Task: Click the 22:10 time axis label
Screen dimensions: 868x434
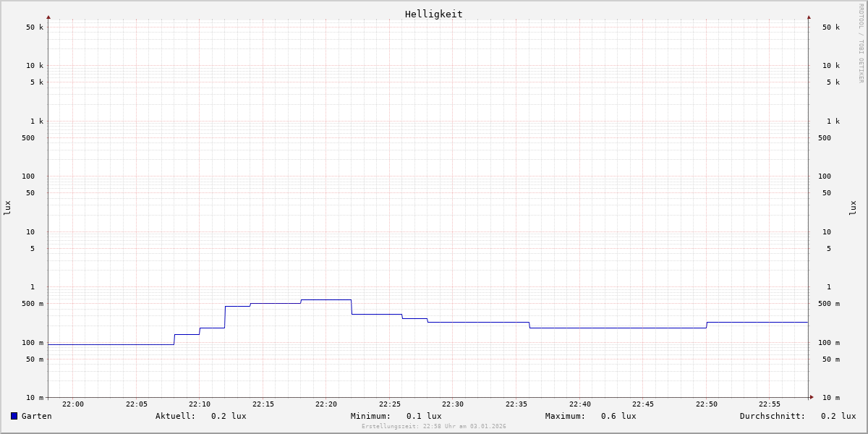Action: (x=200, y=404)
